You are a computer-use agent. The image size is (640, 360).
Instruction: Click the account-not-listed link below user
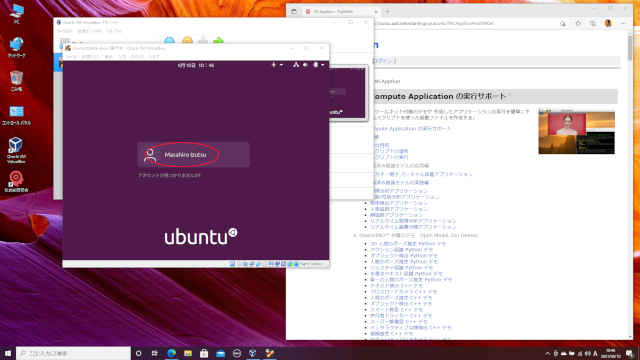169,175
